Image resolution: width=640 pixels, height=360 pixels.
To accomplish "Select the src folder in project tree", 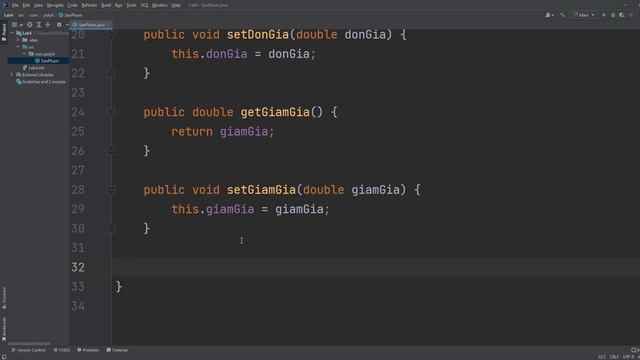I will 28,47.
